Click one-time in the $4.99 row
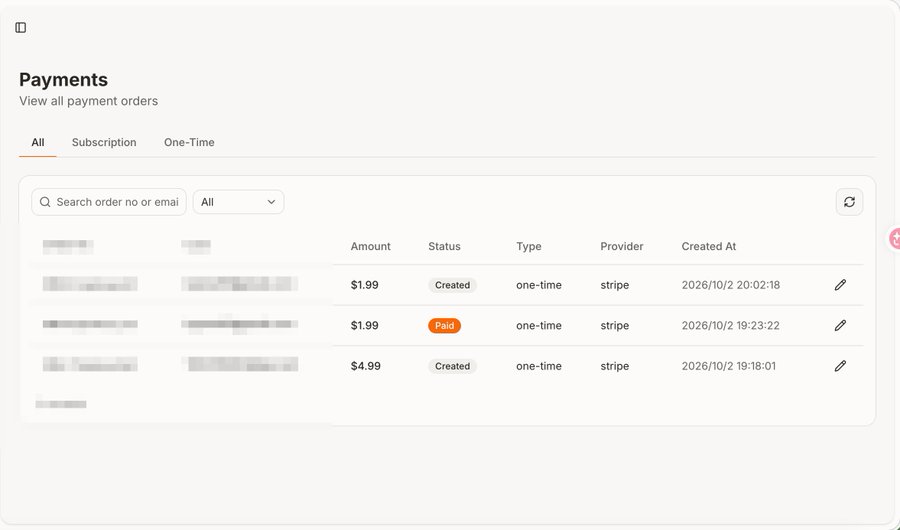Viewport: 900px width, 530px height. coord(539,366)
